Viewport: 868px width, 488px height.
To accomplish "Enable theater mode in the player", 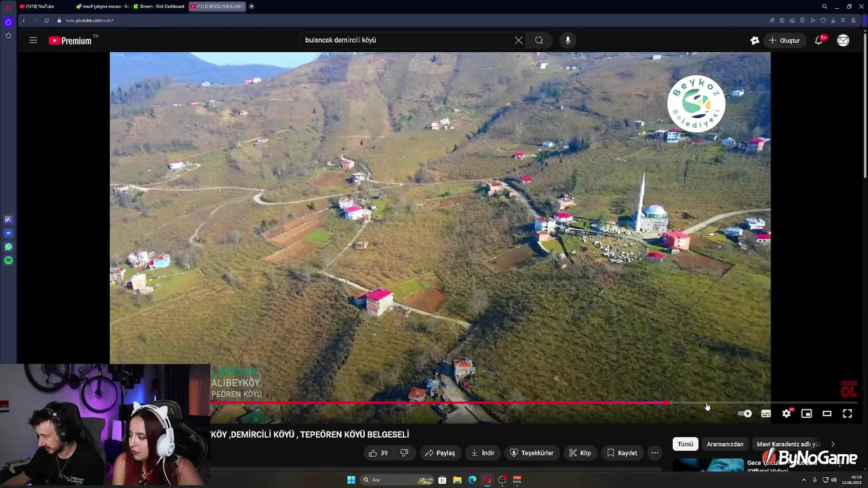I will pyautogui.click(x=827, y=413).
